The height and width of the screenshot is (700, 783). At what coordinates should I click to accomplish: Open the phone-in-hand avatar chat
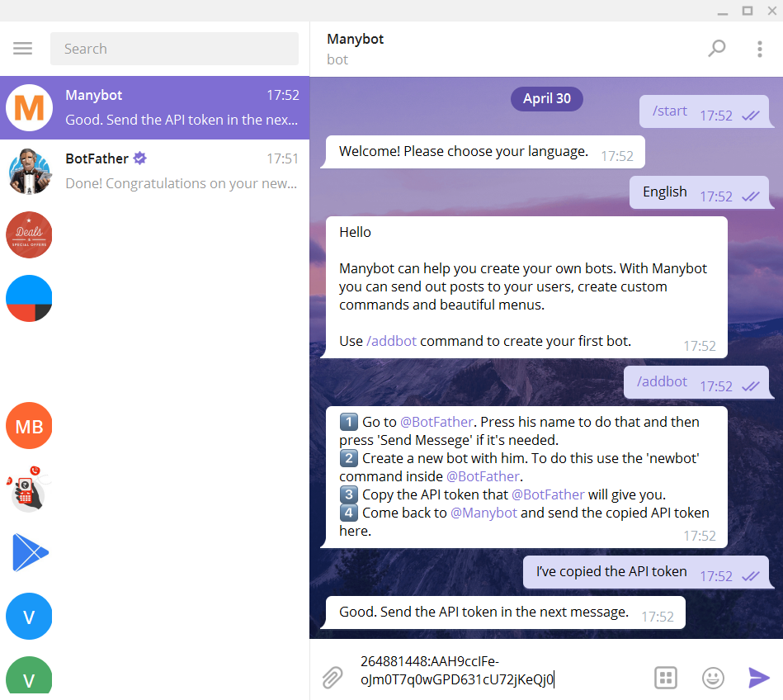29,490
